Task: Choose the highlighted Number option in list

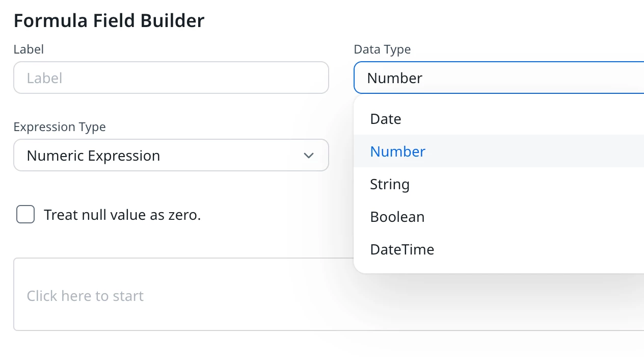Action: pos(397,151)
